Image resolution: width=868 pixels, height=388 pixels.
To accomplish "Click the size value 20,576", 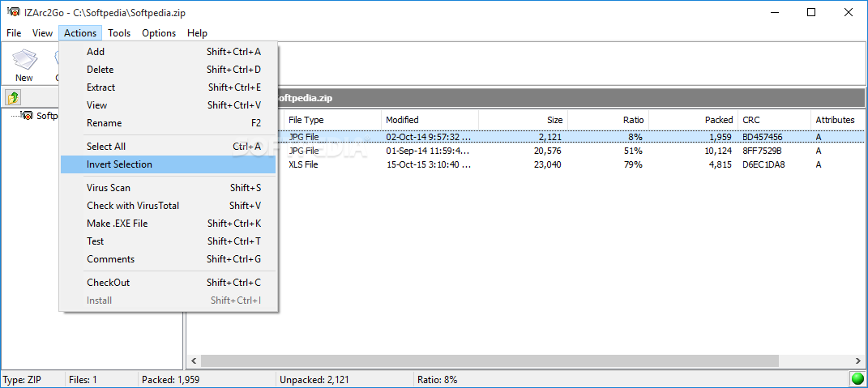I will click(x=548, y=151).
